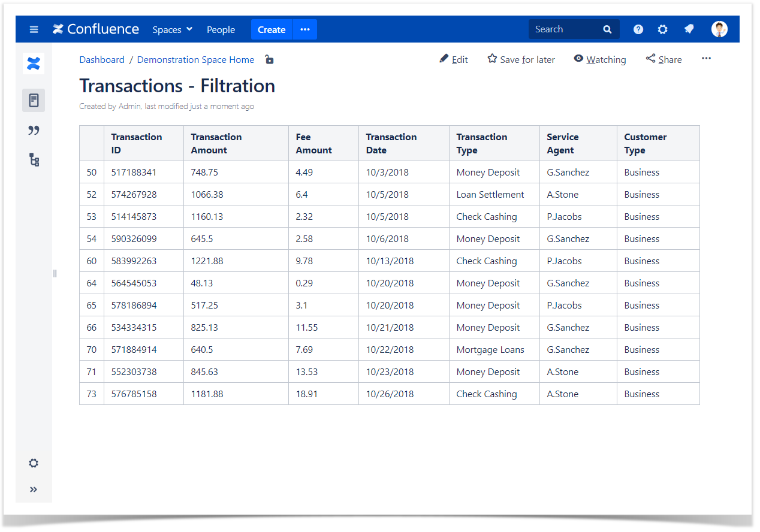760x532 pixels.
Task: Open the page tree icon in sidebar
Action: [34, 160]
